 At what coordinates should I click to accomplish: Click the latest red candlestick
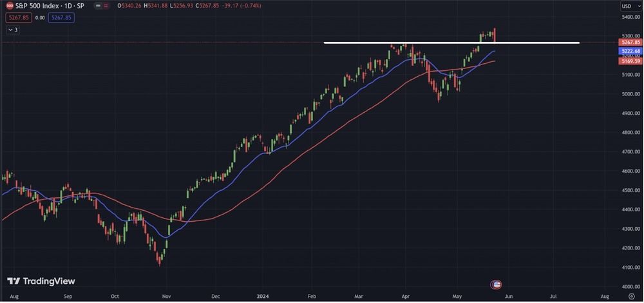[494, 35]
